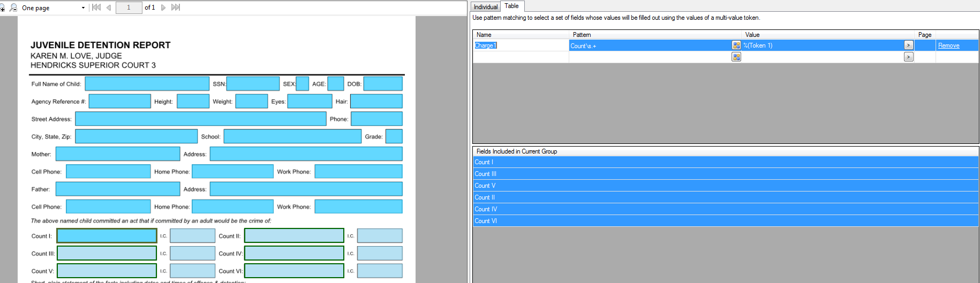Click the zoom out magnifier icon
Screen dimensions: 980x283
click(13, 7)
